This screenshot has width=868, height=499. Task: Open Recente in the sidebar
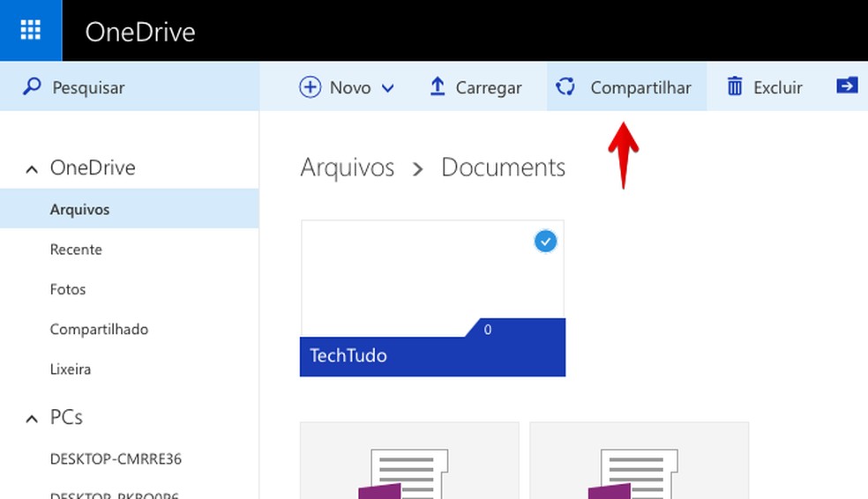pyautogui.click(x=76, y=249)
